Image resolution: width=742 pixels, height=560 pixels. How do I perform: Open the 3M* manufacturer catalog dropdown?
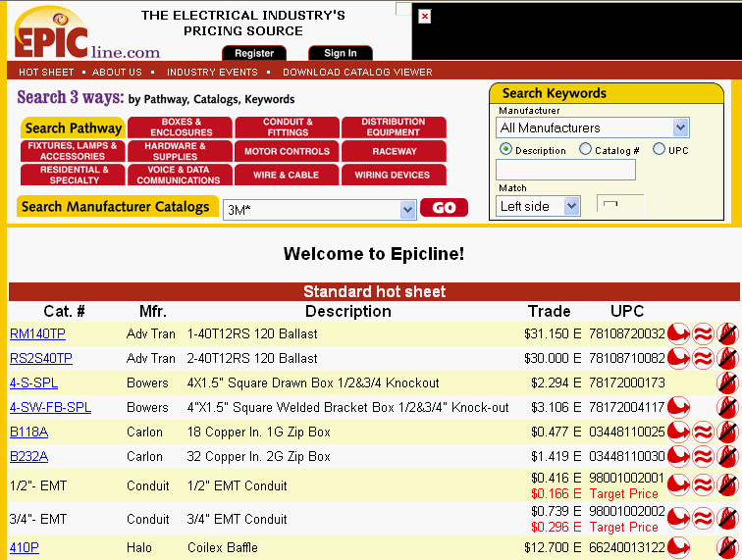click(319, 210)
